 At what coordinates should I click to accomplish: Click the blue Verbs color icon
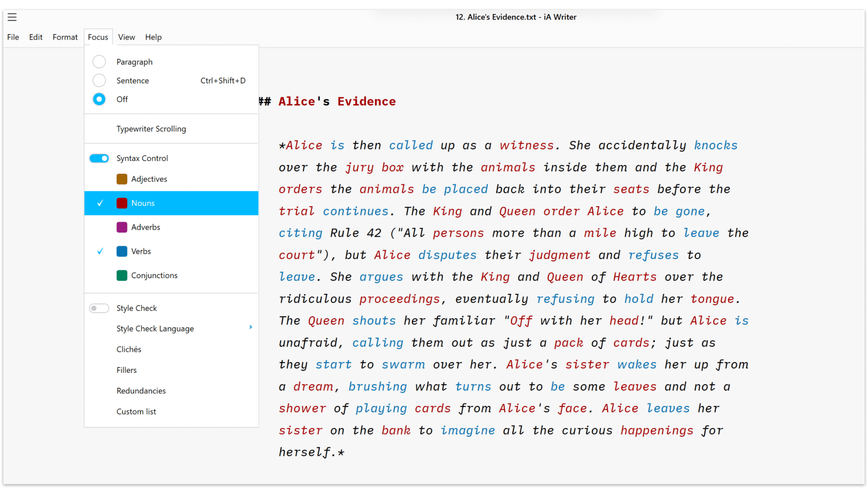pos(122,251)
